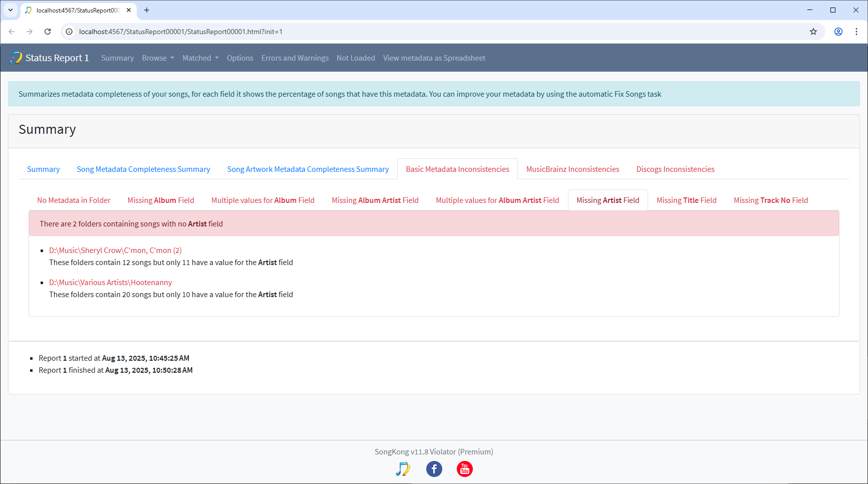Open the Chrome three-dot menu
Image resolution: width=868 pixels, height=484 pixels.
(x=856, y=32)
